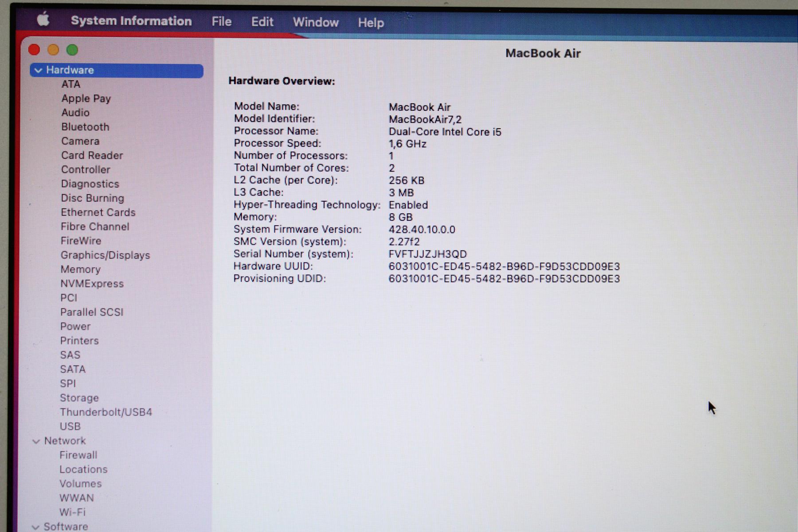Show Graphics/Displays details
Image resolution: width=798 pixels, height=532 pixels.
[105, 255]
